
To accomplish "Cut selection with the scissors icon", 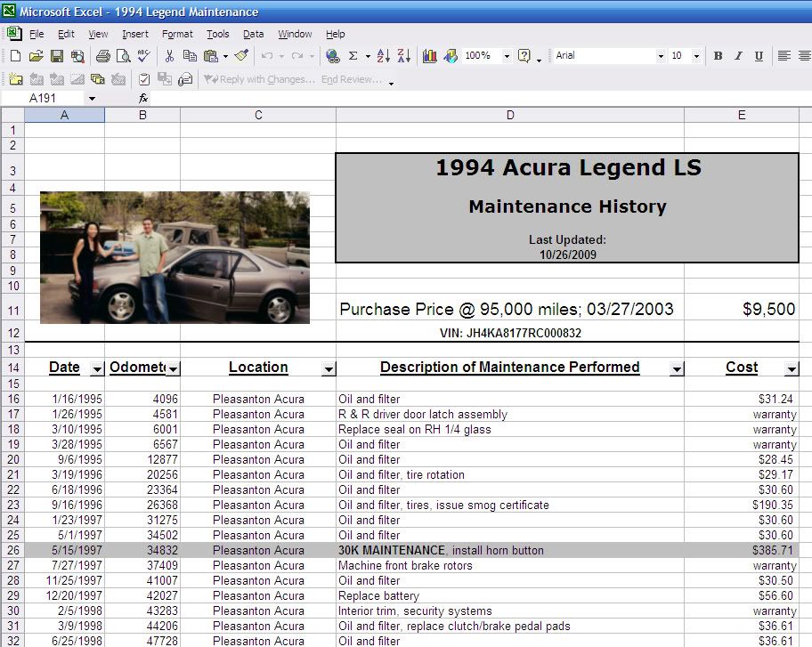I will coord(169,56).
